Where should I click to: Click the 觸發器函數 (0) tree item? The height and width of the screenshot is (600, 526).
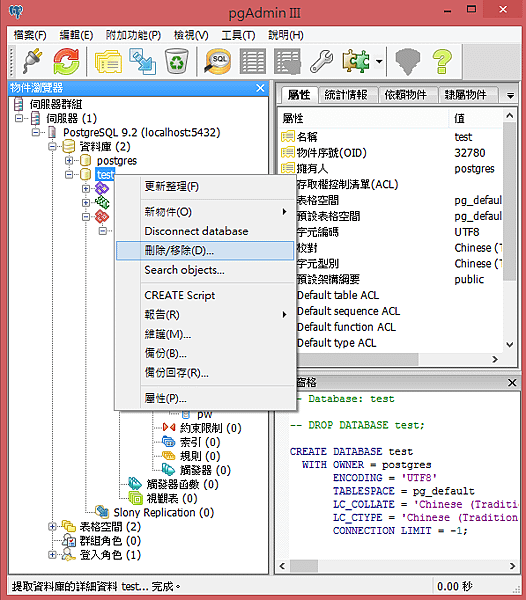pyautogui.click(x=182, y=484)
